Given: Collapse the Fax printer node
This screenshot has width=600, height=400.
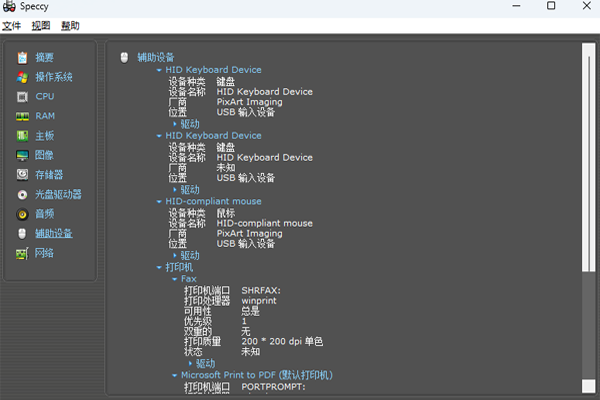Looking at the screenshot, I should pyautogui.click(x=174, y=279).
